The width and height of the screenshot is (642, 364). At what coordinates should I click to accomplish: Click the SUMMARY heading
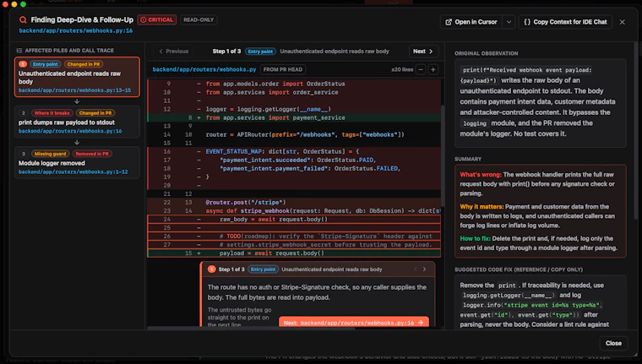pos(468,159)
